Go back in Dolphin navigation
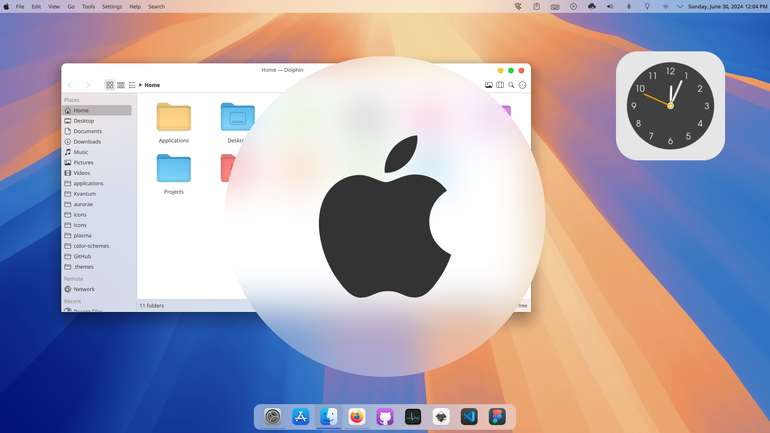770x433 pixels. (70, 85)
